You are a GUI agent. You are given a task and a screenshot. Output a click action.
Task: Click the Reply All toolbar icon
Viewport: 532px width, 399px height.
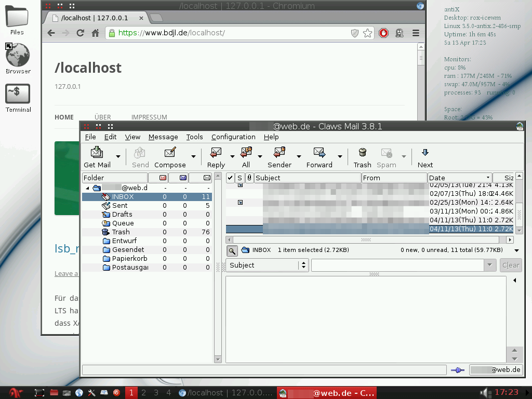[246, 153]
